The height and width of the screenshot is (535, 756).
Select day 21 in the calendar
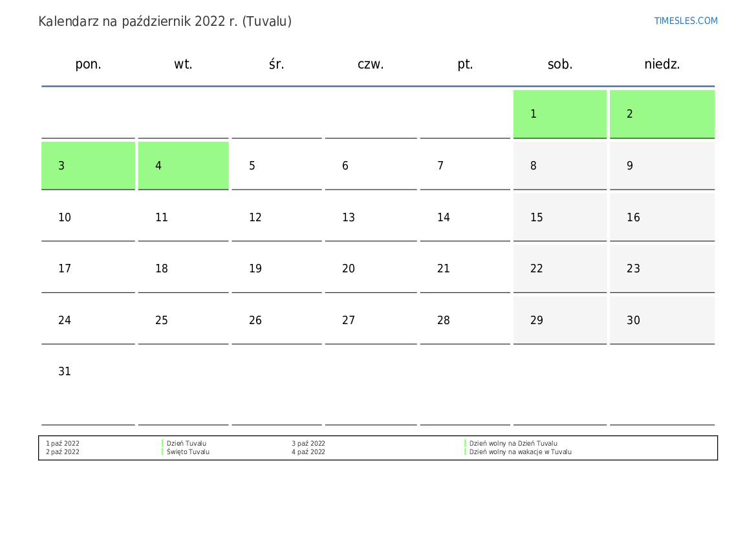point(465,268)
